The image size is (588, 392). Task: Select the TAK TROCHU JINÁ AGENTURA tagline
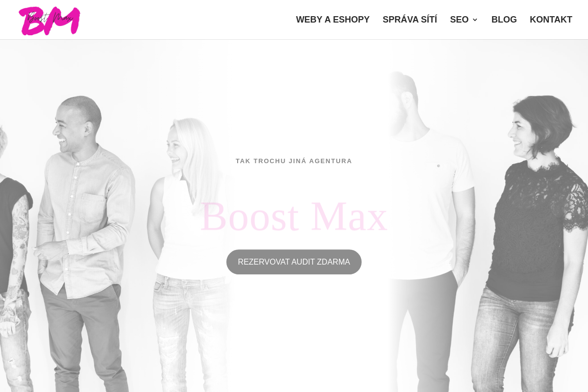pos(294,161)
